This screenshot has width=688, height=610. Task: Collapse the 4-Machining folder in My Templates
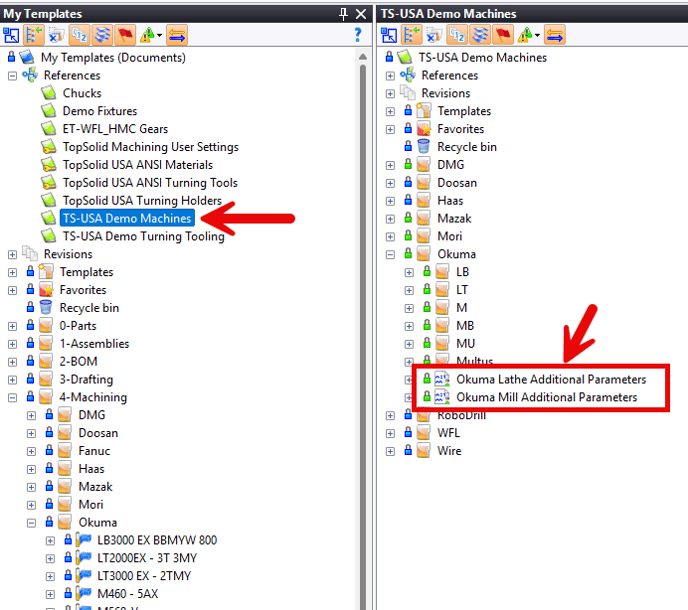[x=12, y=398]
